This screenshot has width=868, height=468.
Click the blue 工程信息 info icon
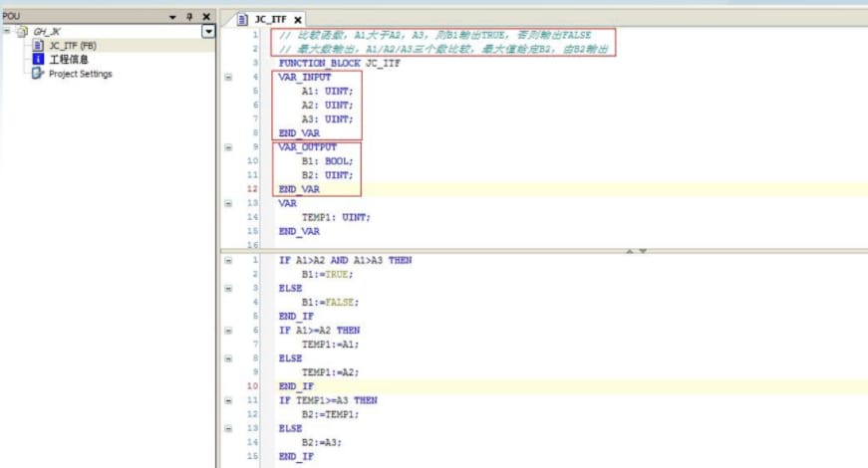click(40, 60)
